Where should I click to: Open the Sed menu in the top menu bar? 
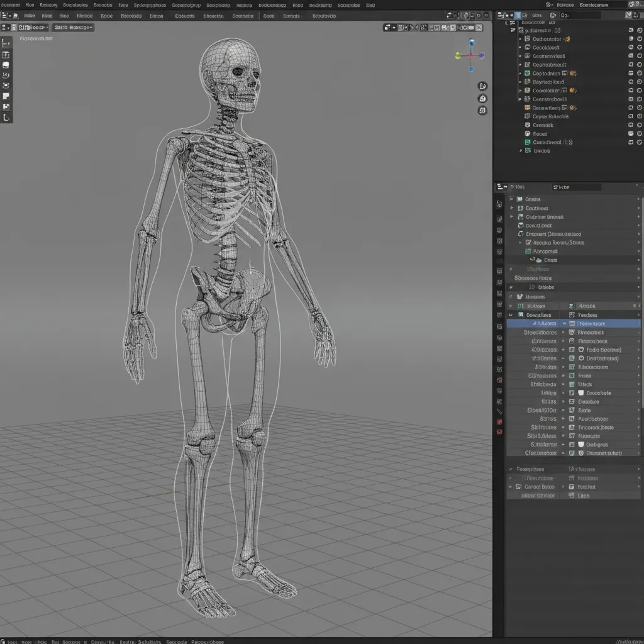370,5
